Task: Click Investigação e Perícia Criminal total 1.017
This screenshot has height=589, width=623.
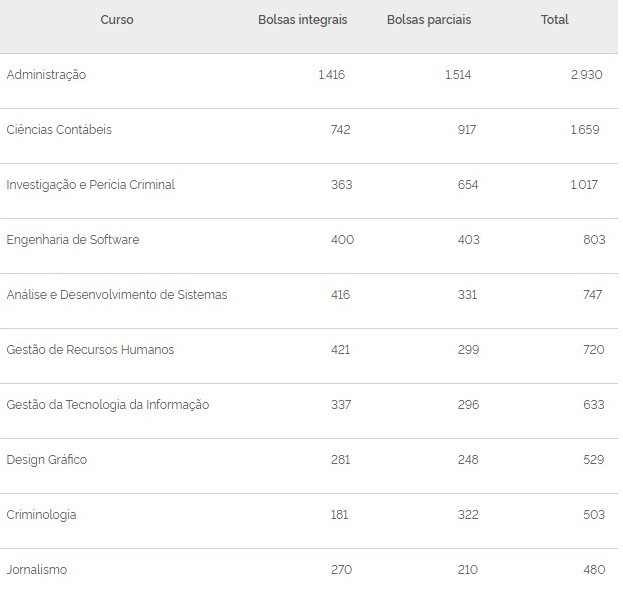Action: pyautogui.click(x=584, y=185)
